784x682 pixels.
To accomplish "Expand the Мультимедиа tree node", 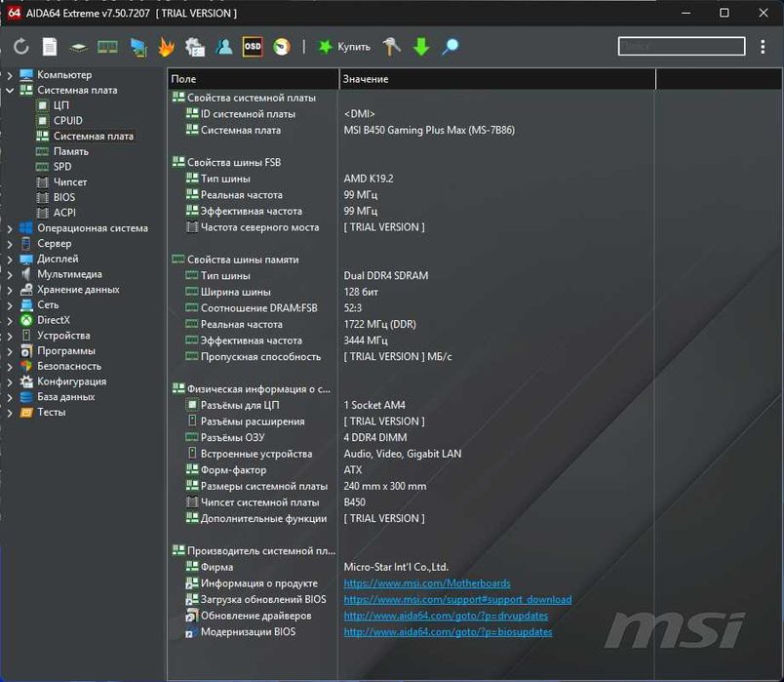I will [x=10, y=275].
